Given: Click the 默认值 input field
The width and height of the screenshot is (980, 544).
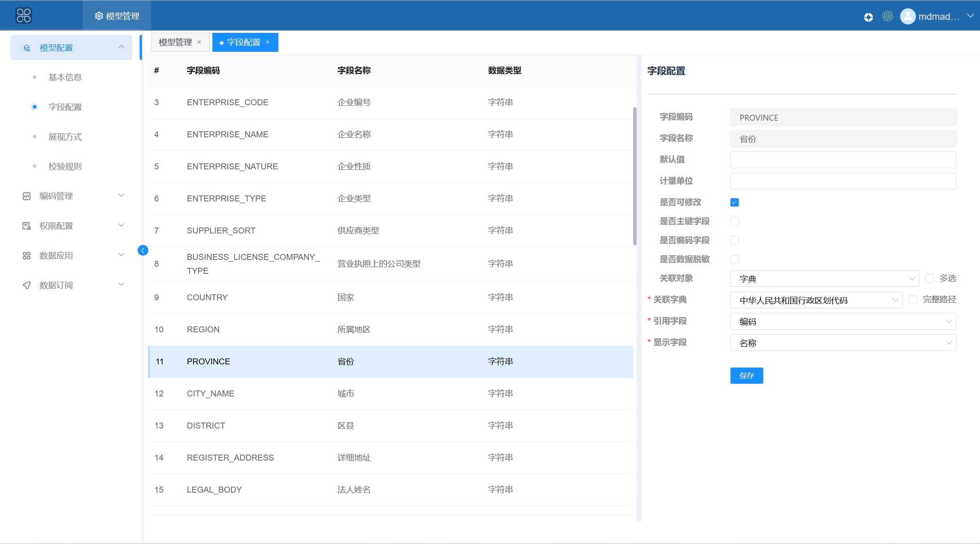Looking at the screenshot, I should [843, 160].
